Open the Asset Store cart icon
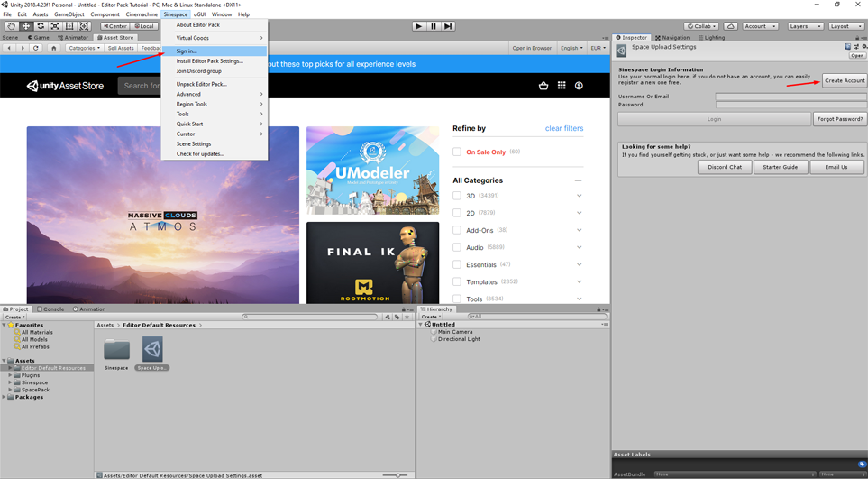Image resolution: width=868 pixels, height=479 pixels. coord(543,86)
